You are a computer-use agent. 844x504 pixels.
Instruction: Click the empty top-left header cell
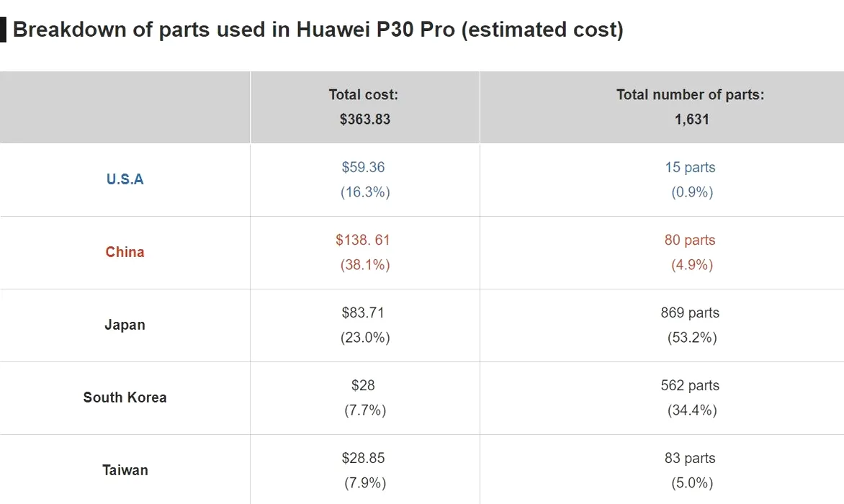[x=125, y=107]
